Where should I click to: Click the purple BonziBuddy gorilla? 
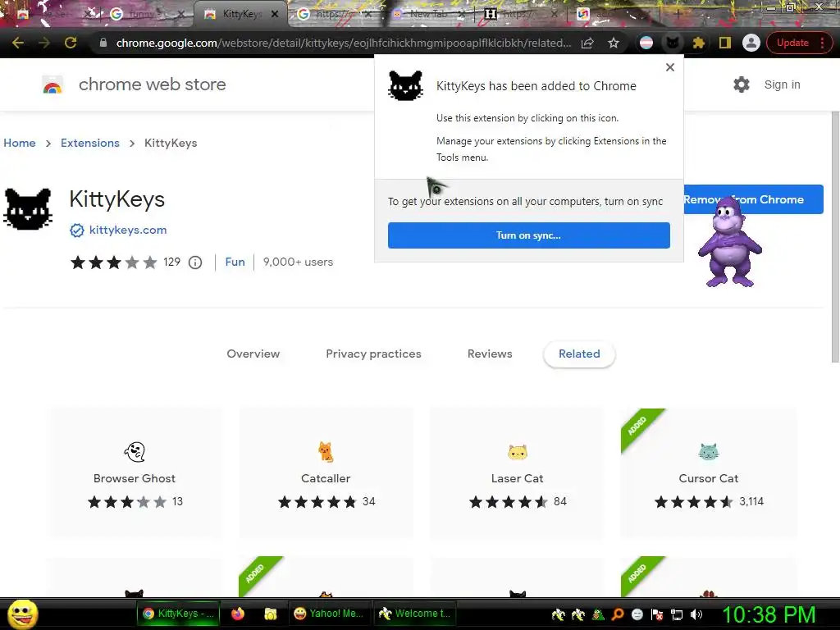(729, 242)
